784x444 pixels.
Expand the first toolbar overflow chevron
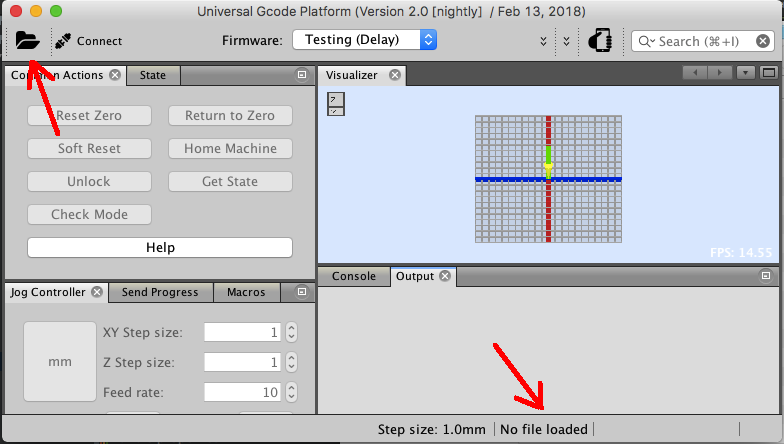pos(544,41)
